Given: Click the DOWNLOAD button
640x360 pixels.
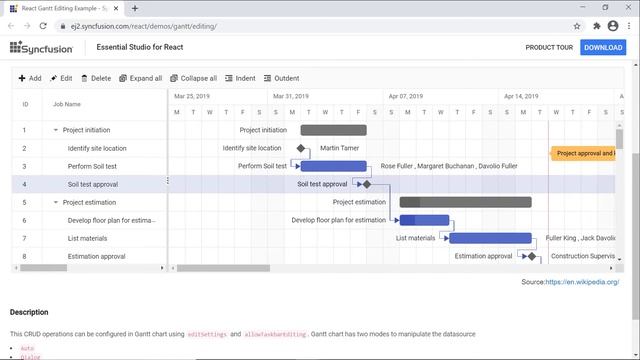Looking at the screenshot, I should pyautogui.click(x=603, y=47).
